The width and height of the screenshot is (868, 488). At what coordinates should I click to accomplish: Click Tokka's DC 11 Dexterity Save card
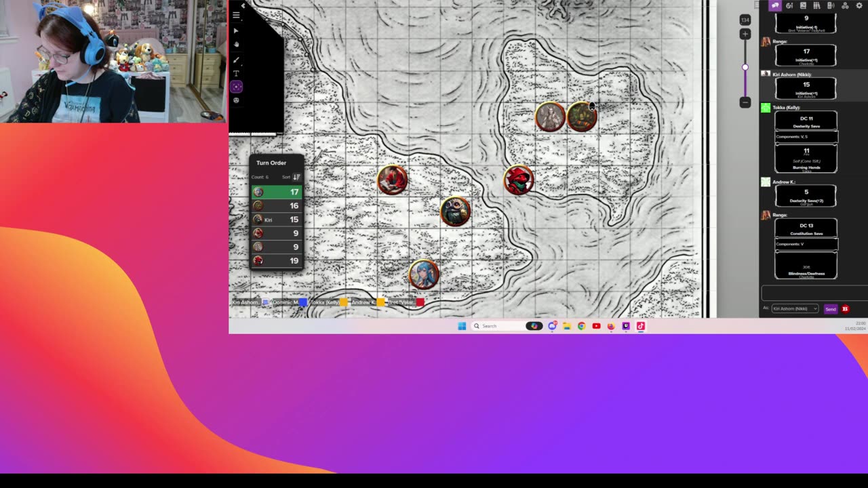pos(806,121)
